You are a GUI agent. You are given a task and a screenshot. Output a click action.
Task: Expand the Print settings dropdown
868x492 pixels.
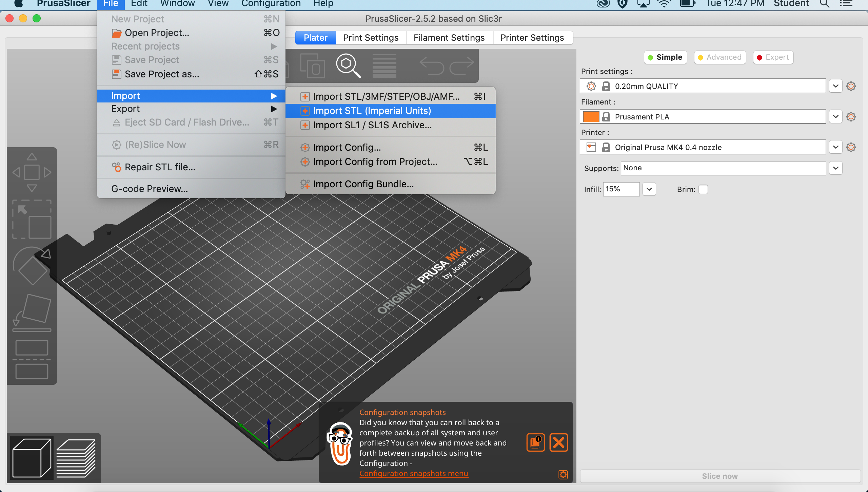click(x=836, y=86)
